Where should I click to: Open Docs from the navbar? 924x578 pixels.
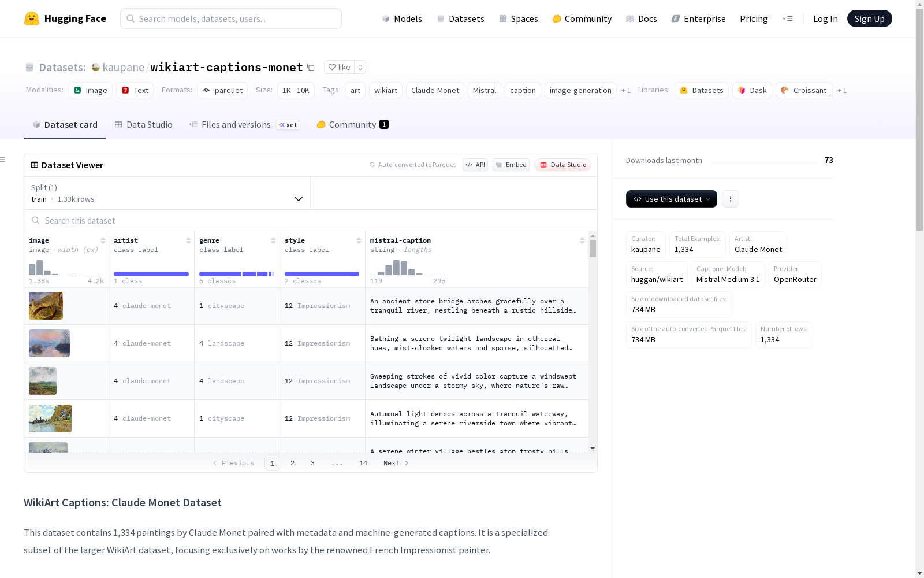pos(642,18)
